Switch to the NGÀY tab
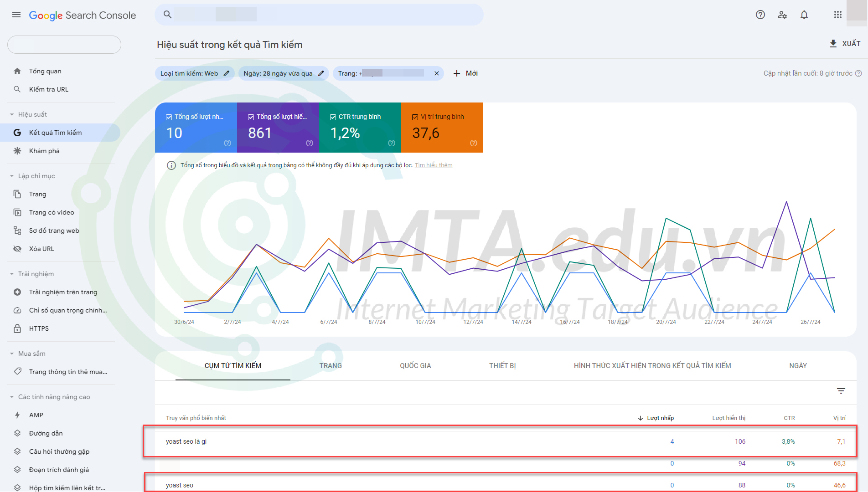The image size is (868, 492). [x=798, y=366]
